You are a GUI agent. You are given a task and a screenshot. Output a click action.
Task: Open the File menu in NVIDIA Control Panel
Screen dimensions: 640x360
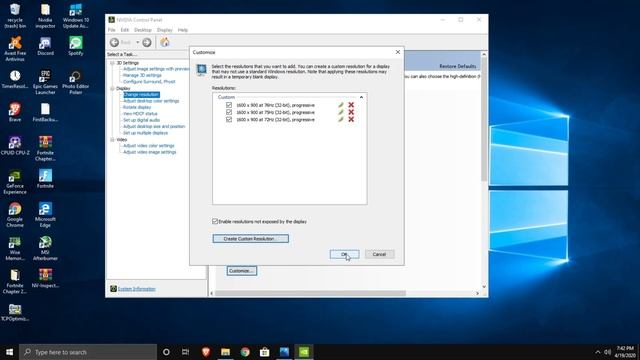[x=111, y=30]
